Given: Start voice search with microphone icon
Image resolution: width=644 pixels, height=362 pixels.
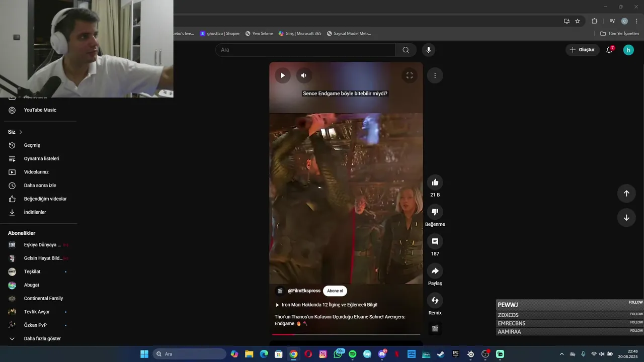Looking at the screenshot, I should click(x=429, y=50).
